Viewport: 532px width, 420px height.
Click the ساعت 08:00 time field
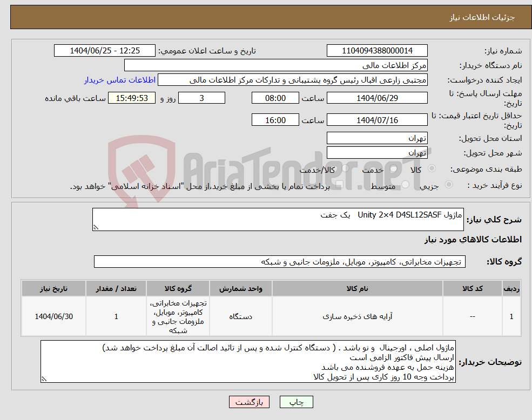275,98
